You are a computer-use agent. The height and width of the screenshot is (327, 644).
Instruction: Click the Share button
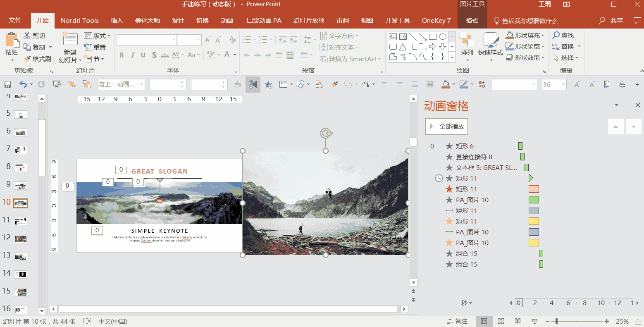[611, 21]
